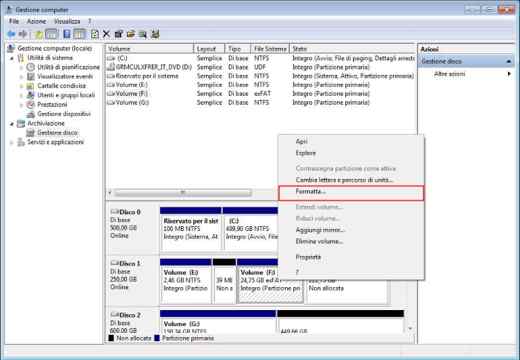Click the Properties toolbar icon
Viewport: 520px width, 360px height.
(118, 34)
